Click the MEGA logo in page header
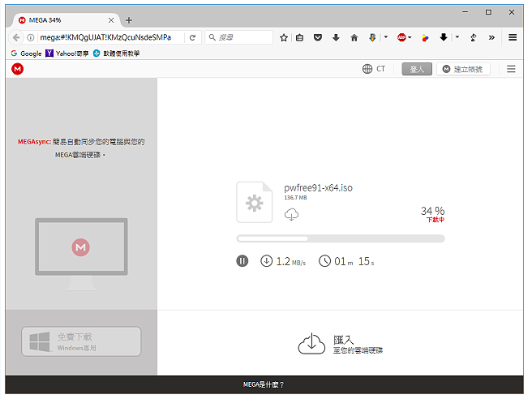The image size is (532, 399). click(x=17, y=69)
